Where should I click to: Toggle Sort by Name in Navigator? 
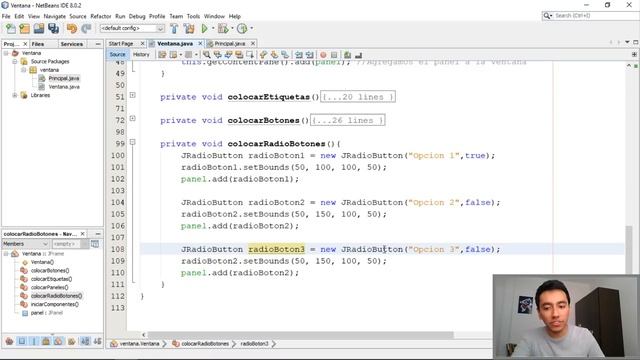(85, 341)
